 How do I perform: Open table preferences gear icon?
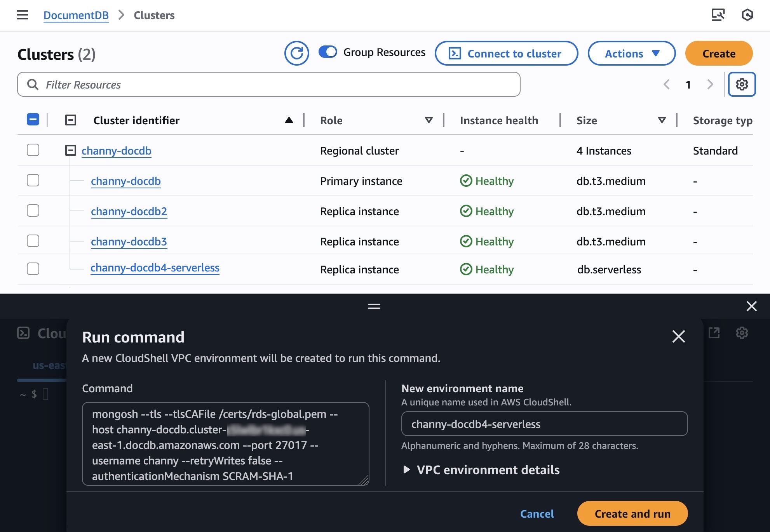click(741, 84)
